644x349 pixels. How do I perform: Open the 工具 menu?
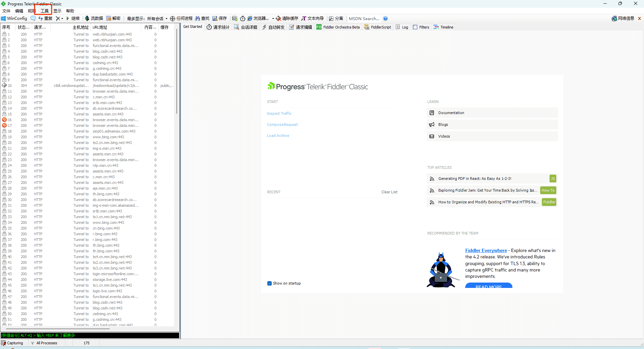[x=44, y=11]
